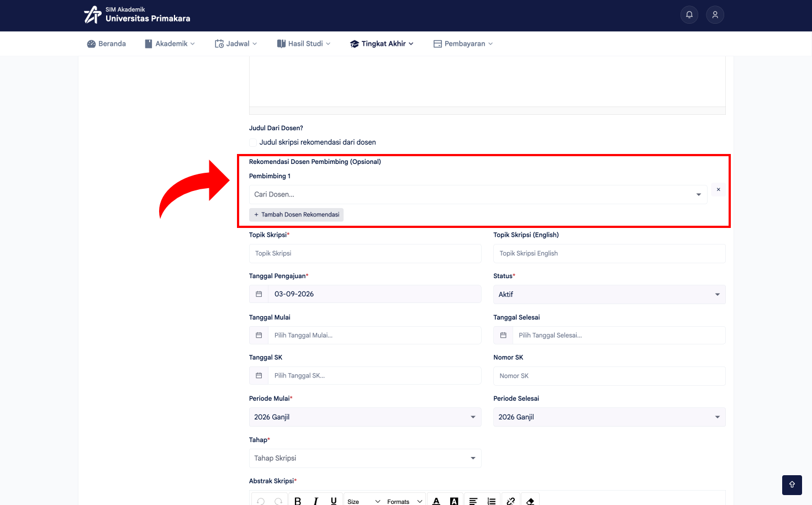The width and height of the screenshot is (812, 505).
Task: Open the Periode Mulai dropdown
Action: tap(365, 417)
